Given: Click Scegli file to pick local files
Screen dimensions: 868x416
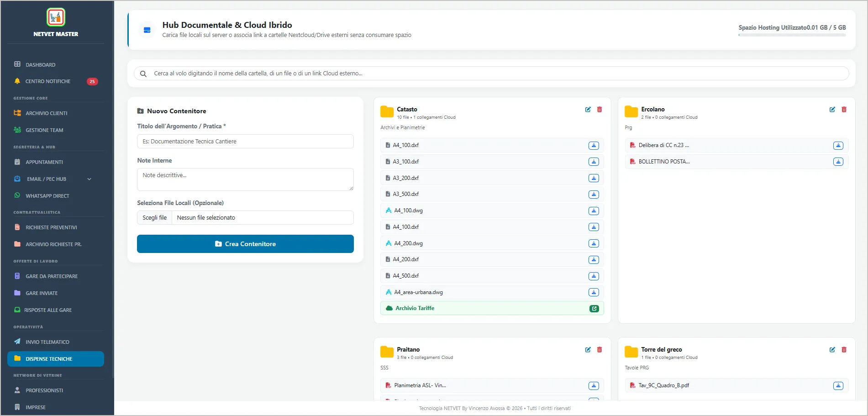Looking at the screenshot, I should (154, 218).
